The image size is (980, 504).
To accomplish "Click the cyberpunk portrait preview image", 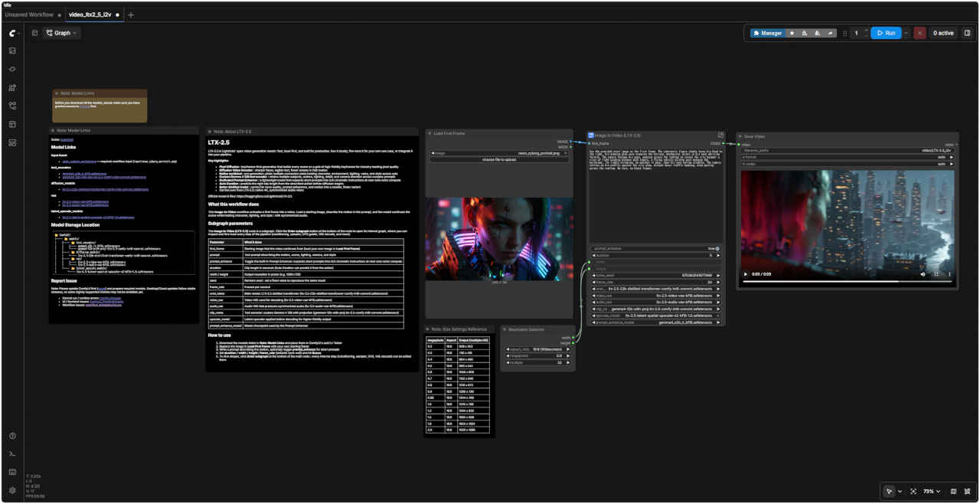I will click(x=499, y=238).
